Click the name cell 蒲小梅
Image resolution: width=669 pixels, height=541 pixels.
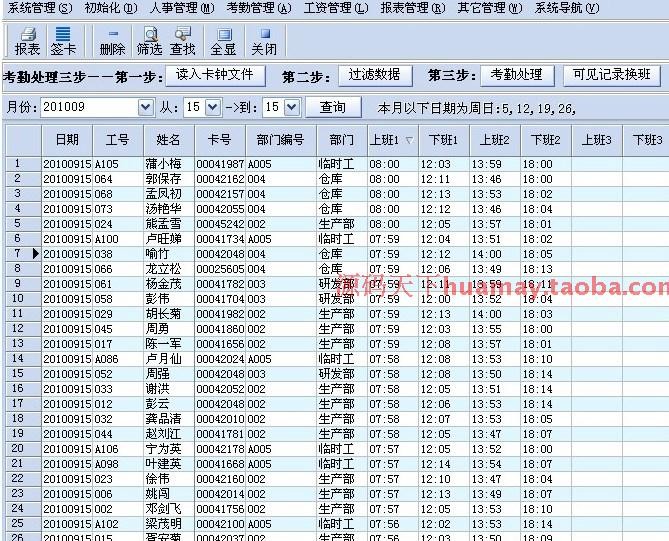[x=169, y=164]
